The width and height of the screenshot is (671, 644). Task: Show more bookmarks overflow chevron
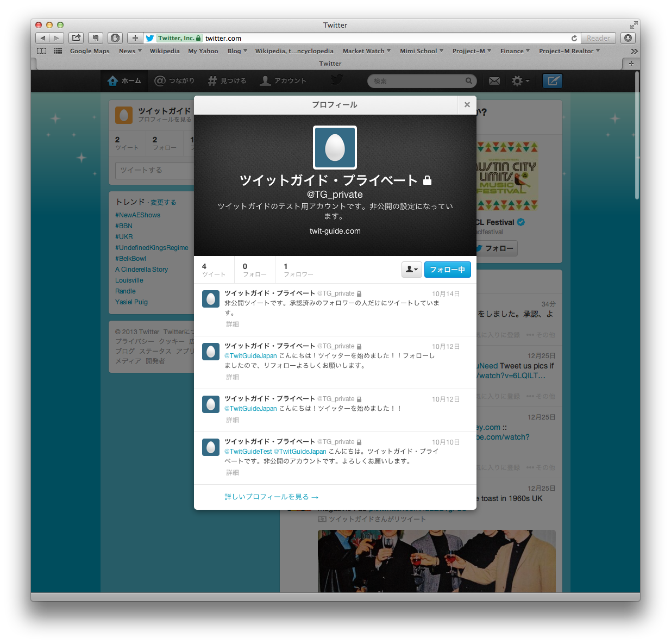coord(634,51)
